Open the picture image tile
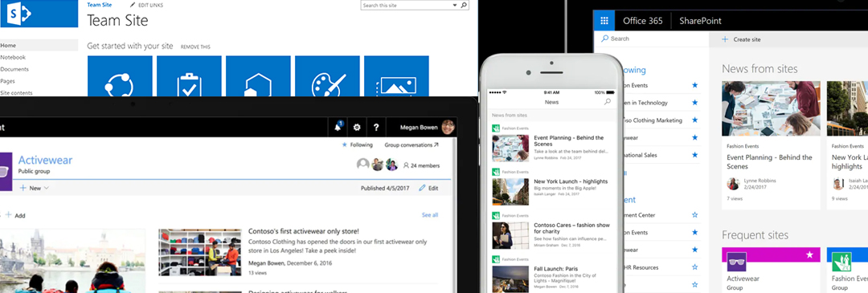This screenshot has width=868, height=293. (x=396, y=76)
